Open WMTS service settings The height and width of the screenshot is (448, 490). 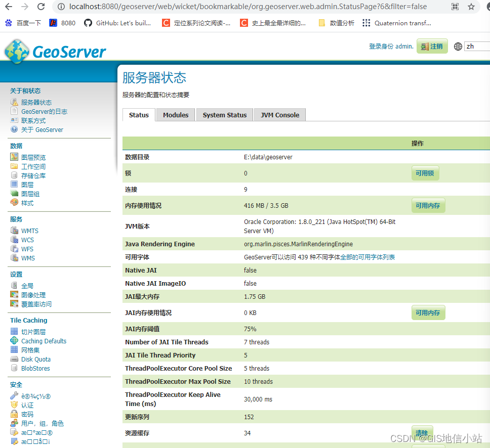point(29,230)
